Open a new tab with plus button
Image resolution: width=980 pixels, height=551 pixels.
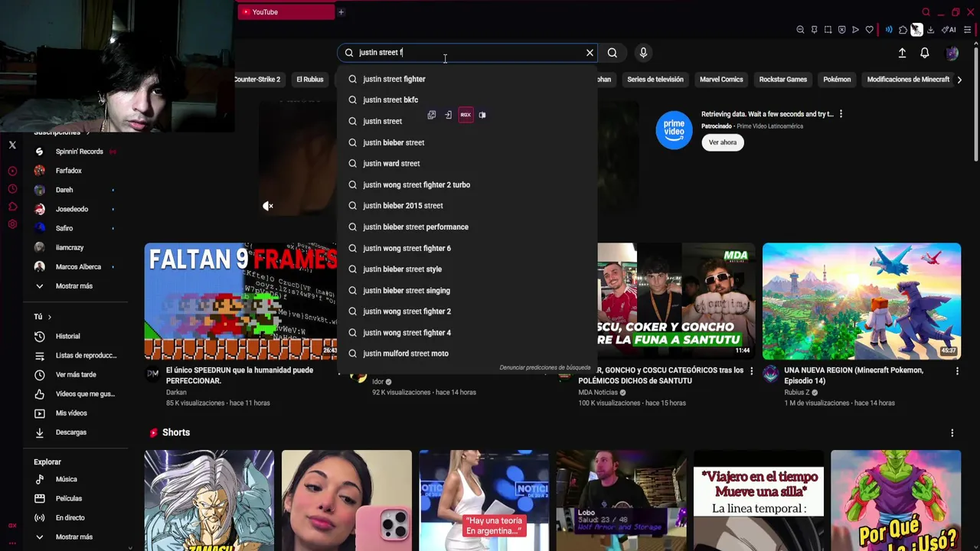(341, 11)
